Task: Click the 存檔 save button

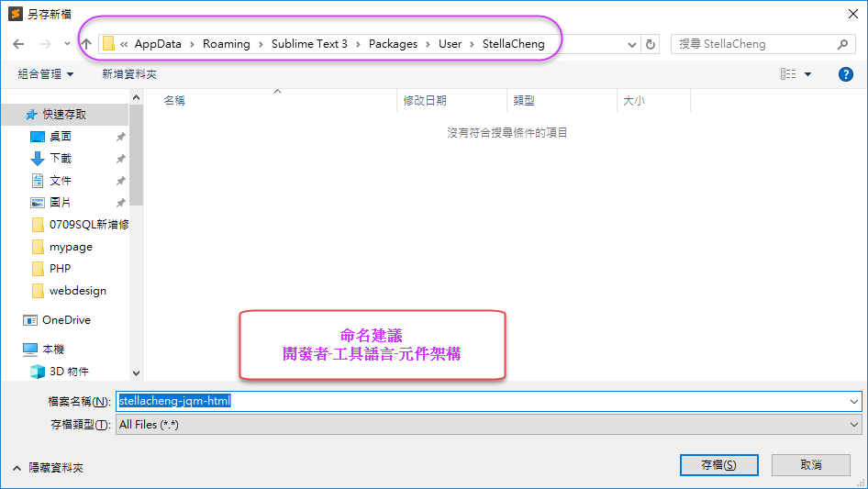Action: 718,465
